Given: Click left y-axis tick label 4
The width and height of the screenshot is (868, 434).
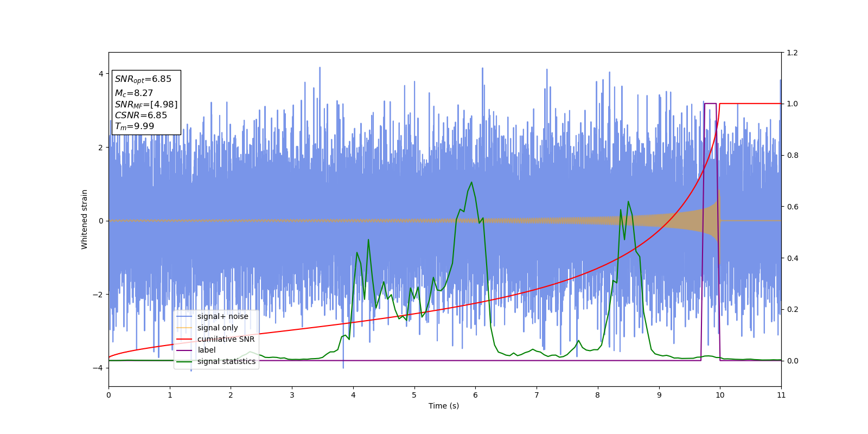Looking at the screenshot, I should point(101,74).
